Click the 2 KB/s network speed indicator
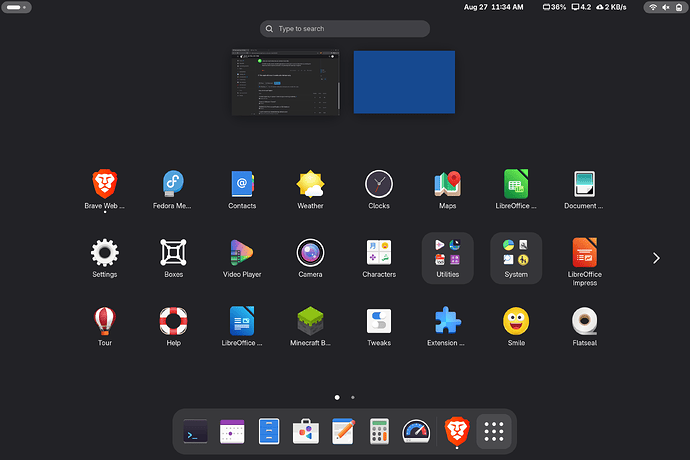Image resolution: width=690 pixels, height=460 pixels. 611,7
